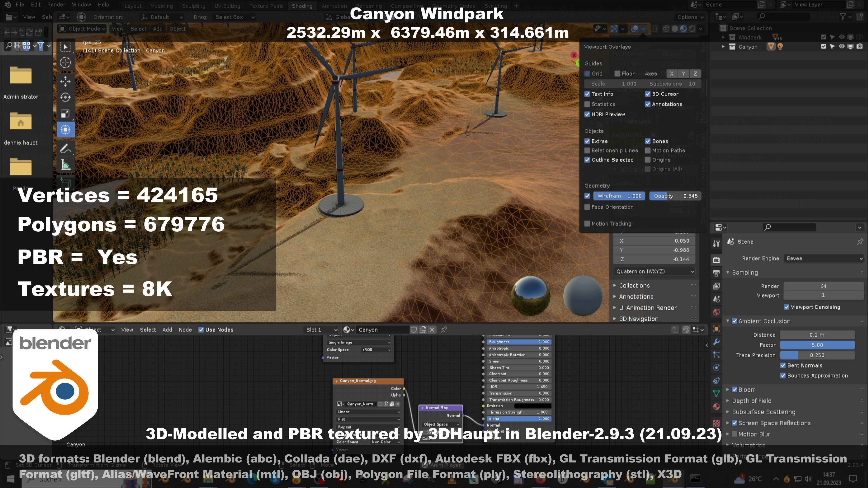
Task: Collapse the Sampling panel
Action: click(x=745, y=272)
